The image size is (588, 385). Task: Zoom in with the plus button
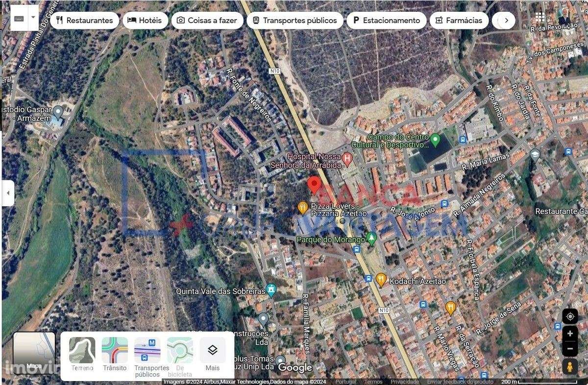(x=570, y=334)
